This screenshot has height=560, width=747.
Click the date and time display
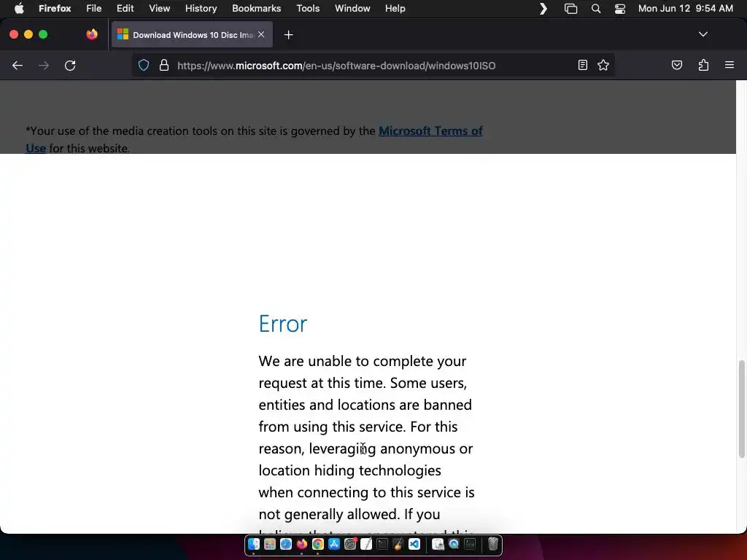click(x=685, y=9)
